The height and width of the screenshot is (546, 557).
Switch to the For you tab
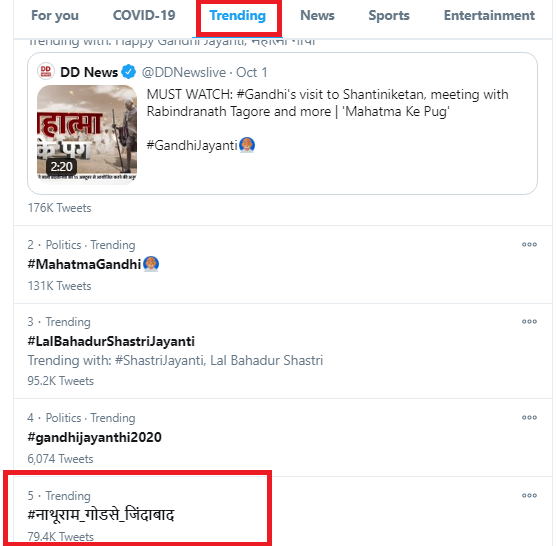(55, 16)
